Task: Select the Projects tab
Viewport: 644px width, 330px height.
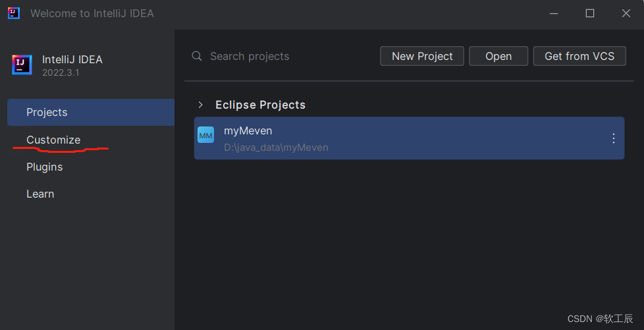Action: [x=91, y=112]
